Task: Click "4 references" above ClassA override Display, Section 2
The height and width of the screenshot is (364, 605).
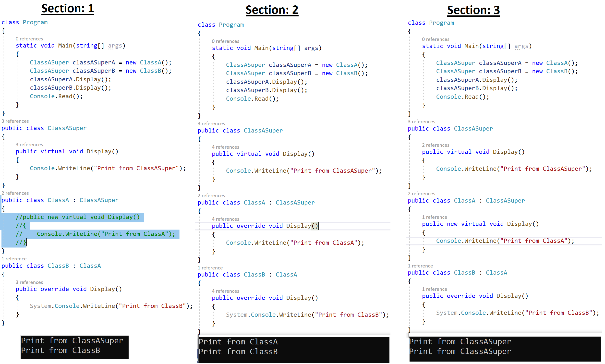Action: (x=225, y=219)
